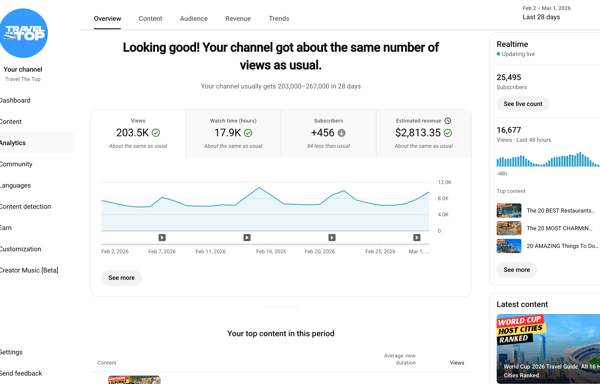Click the views line chart peak near Feb 16
Screen dimensions: 600x384
tap(259, 188)
